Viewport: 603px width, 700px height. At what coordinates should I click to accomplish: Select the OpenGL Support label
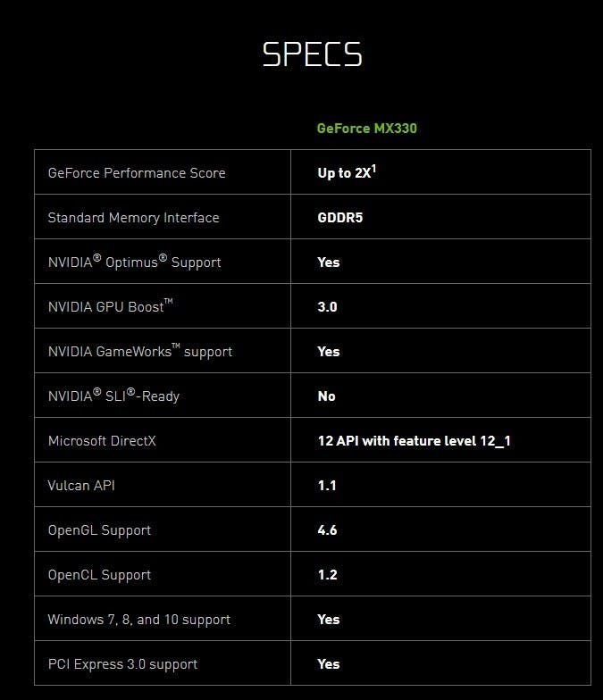[99, 529]
